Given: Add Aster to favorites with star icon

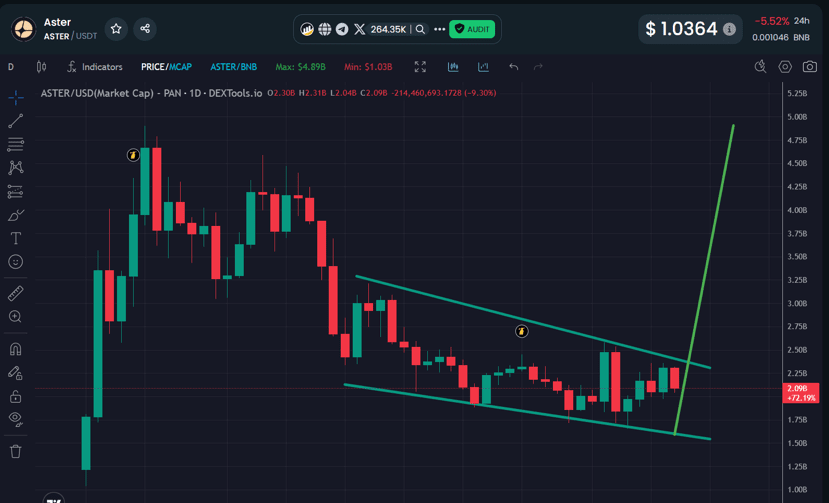Looking at the screenshot, I should (116, 29).
